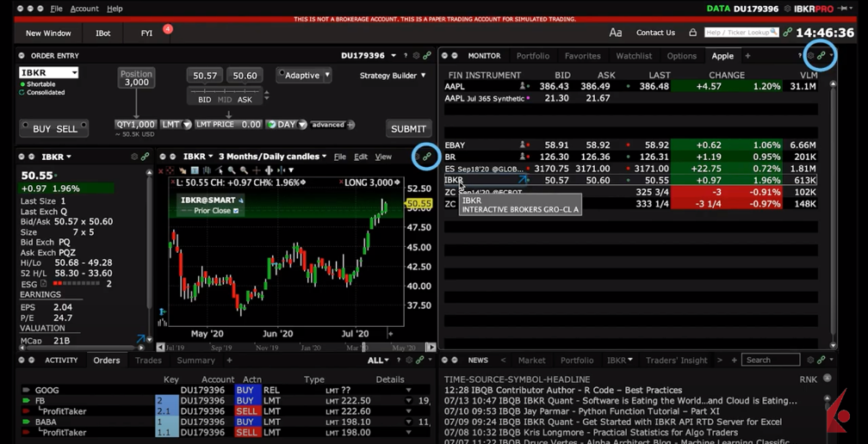Open the font size Aa icon
868x444 pixels.
(615, 33)
